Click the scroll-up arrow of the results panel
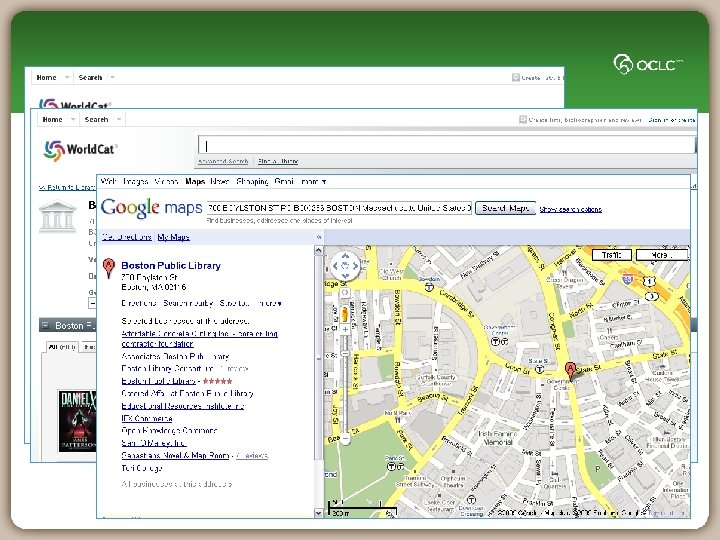The image size is (720, 540). tap(318, 250)
